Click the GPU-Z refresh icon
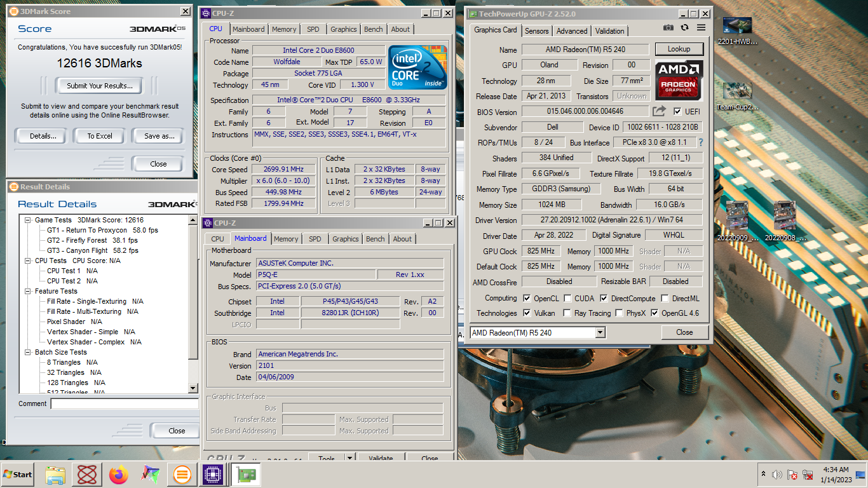868x488 pixels. point(684,27)
